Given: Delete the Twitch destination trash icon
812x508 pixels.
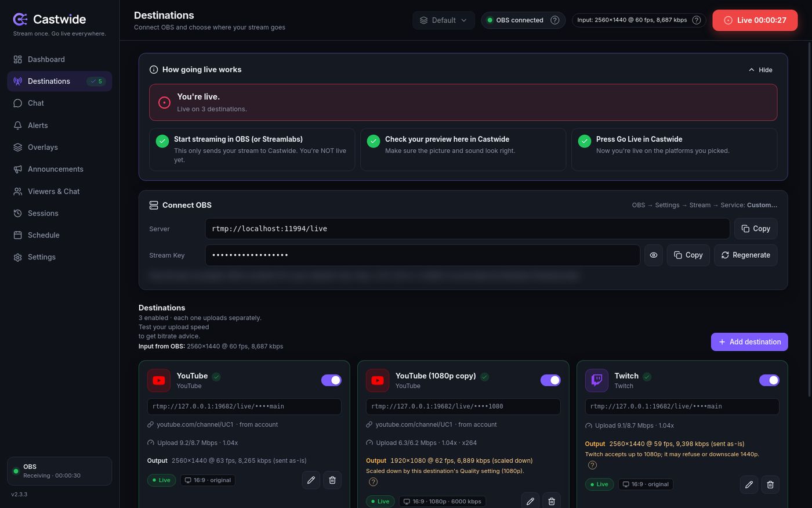Looking at the screenshot, I should 770,484.
